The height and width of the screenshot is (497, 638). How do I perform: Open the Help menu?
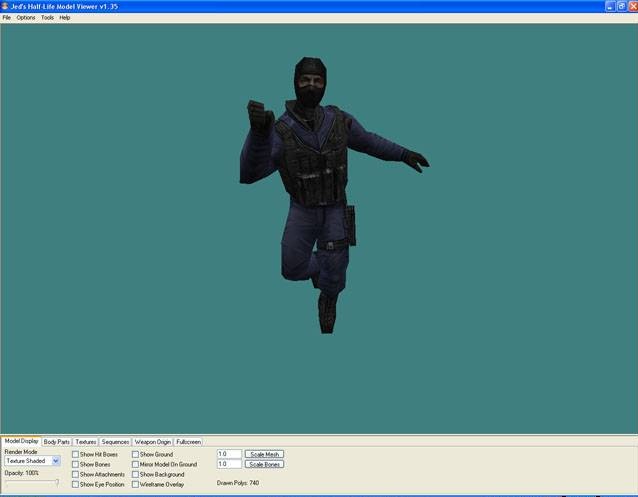[65, 18]
